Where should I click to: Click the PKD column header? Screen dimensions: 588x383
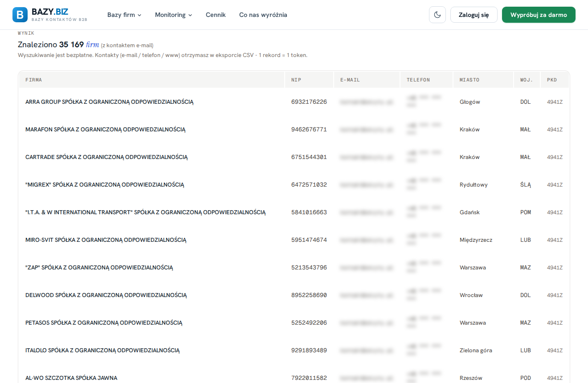coord(552,80)
